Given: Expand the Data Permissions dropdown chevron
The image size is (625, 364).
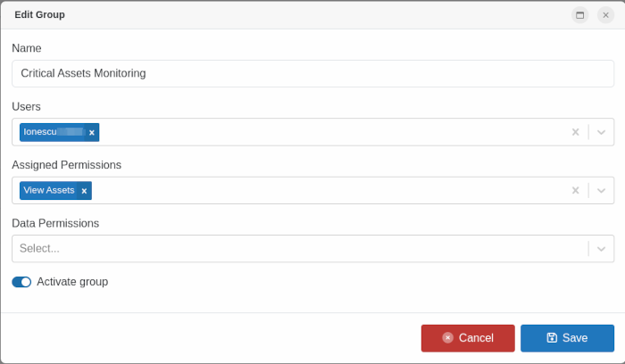Looking at the screenshot, I should pyautogui.click(x=602, y=249).
